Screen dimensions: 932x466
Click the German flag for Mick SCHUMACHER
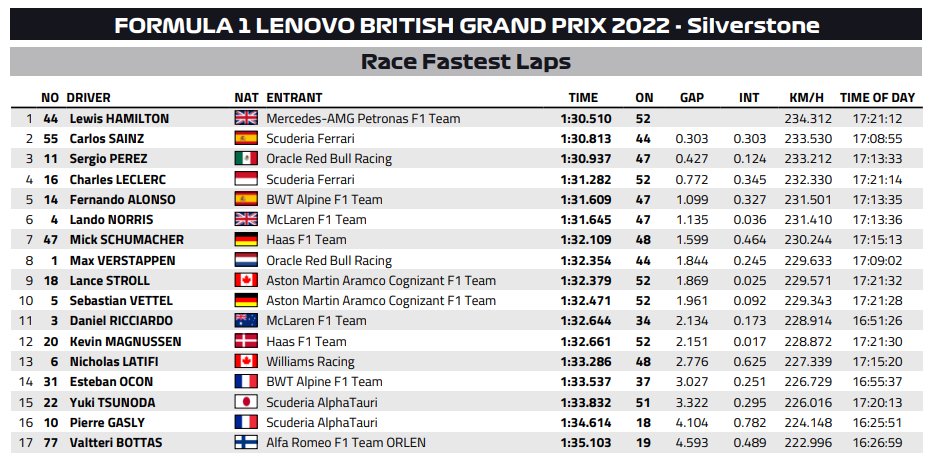click(x=245, y=240)
